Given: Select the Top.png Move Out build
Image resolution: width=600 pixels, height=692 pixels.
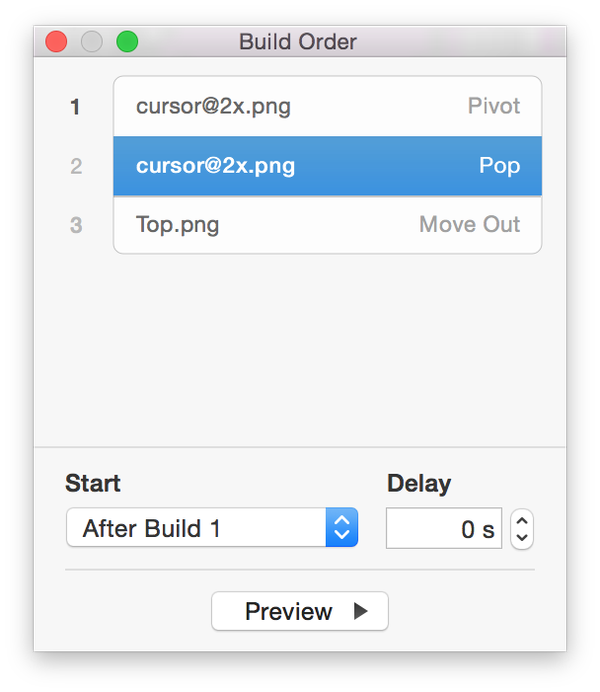Looking at the screenshot, I should coord(327,225).
